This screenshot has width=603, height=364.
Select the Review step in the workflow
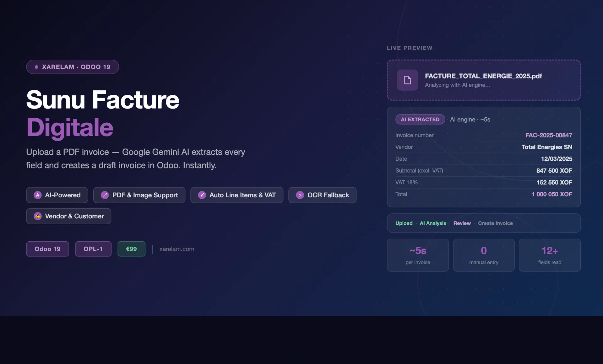coord(462,223)
